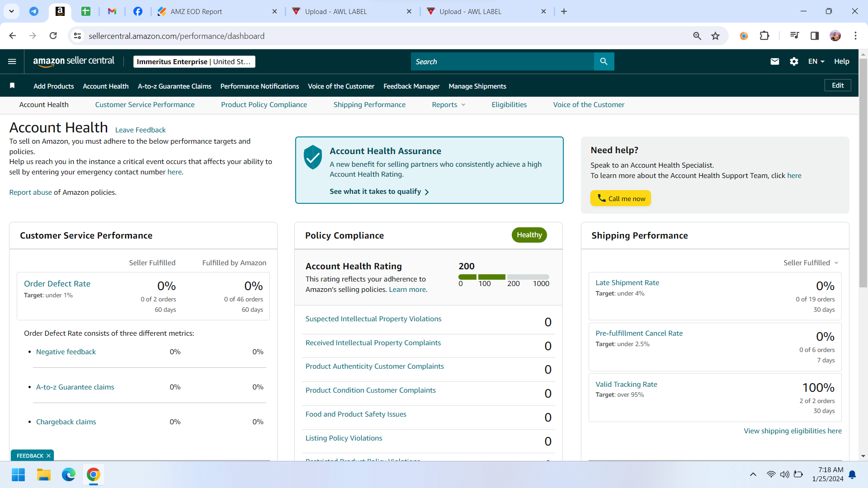This screenshot has height=488, width=868.
Task: Open the Chrome tab search dropdown arrow
Action: click(x=11, y=11)
